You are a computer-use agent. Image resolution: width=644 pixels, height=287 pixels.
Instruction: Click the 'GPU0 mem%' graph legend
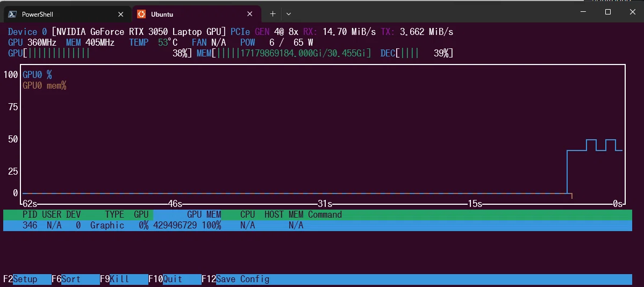click(45, 85)
